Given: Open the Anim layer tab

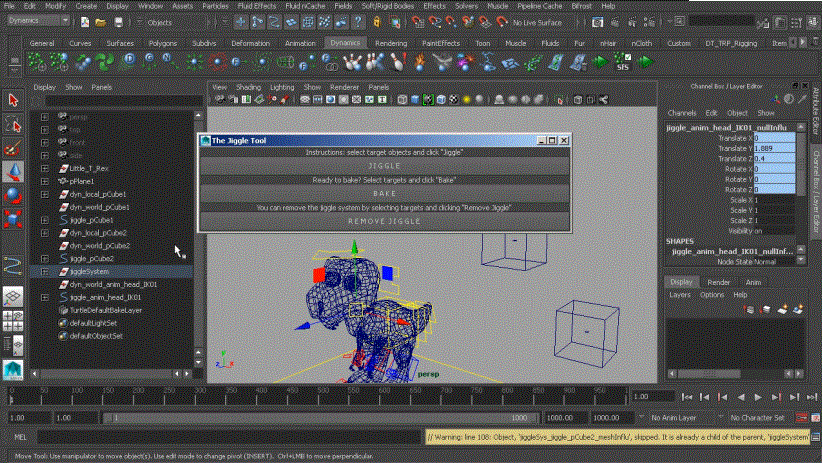Looking at the screenshot, I should pyautogui.click(x=753, y=282).
